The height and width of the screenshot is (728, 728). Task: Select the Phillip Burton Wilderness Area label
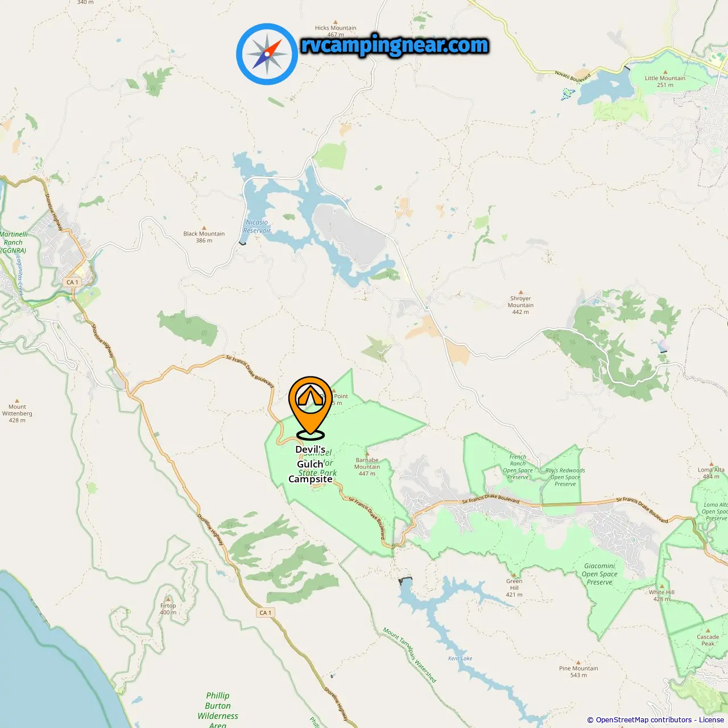(218, 710)
